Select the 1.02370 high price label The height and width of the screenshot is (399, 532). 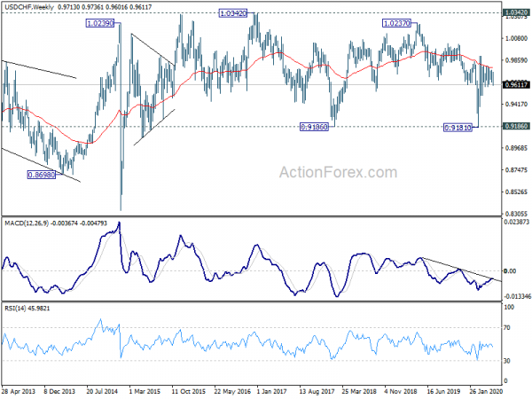396,23
